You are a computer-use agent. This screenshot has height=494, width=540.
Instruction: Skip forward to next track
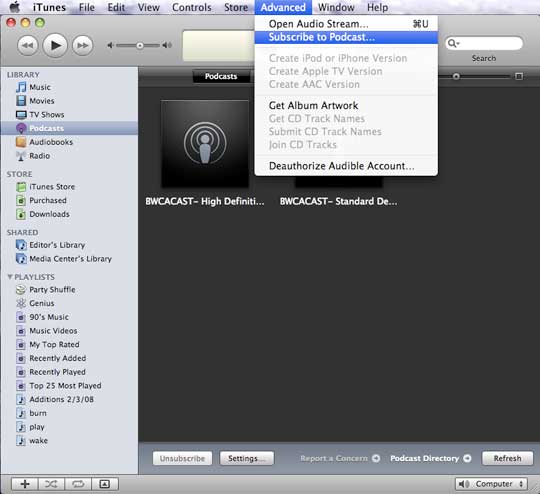[83, 45]
